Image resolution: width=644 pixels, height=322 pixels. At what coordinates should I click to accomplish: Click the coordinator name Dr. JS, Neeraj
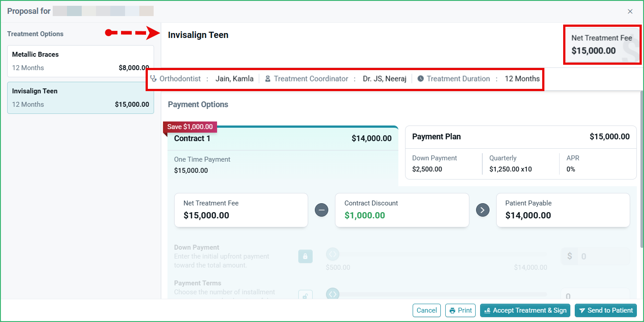385,79
